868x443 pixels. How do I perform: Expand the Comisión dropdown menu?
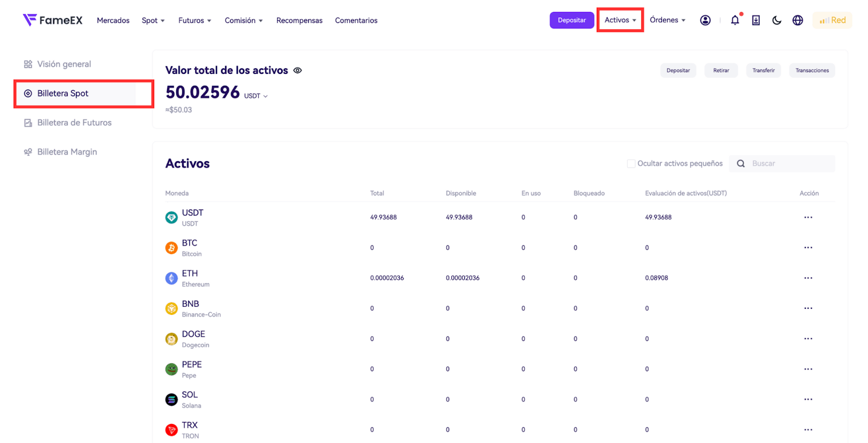tap(244, 21)
